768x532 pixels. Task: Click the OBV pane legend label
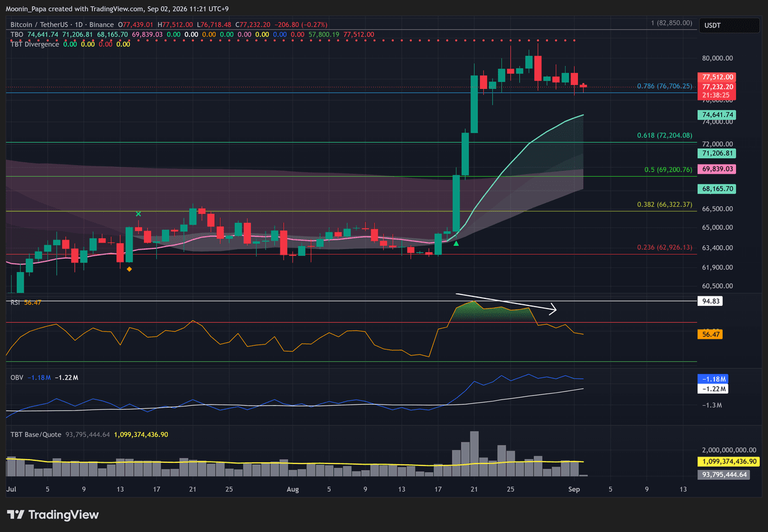tap(16, 378)
